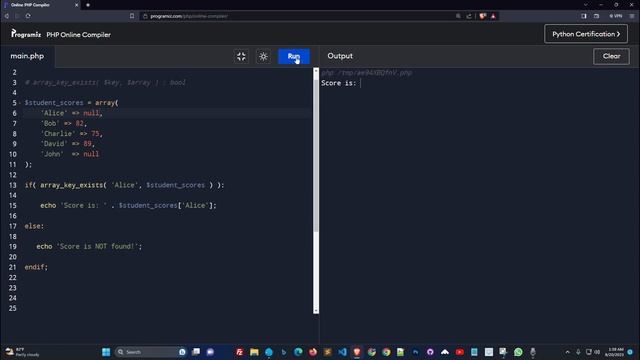The width and height of the screenshot is (640, 360).
Task: Open the browser zoom magnifier icon
Action: tap(458, 16)
